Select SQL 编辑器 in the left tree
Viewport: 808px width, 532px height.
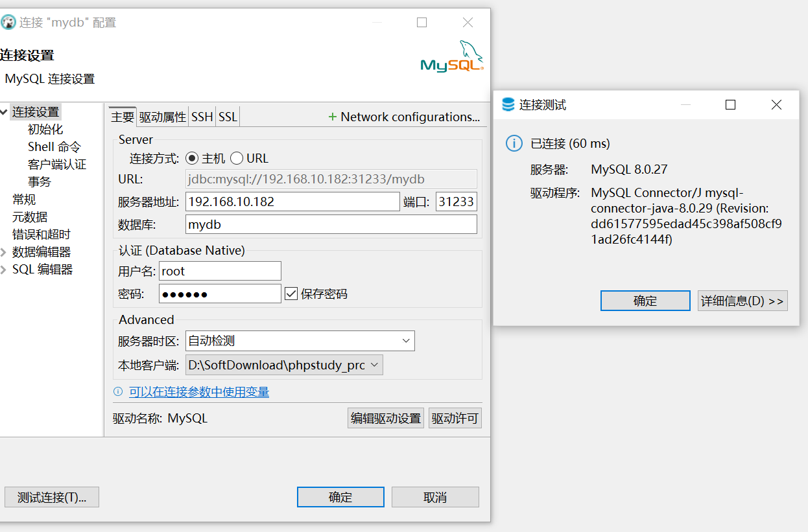click(43, 270)
